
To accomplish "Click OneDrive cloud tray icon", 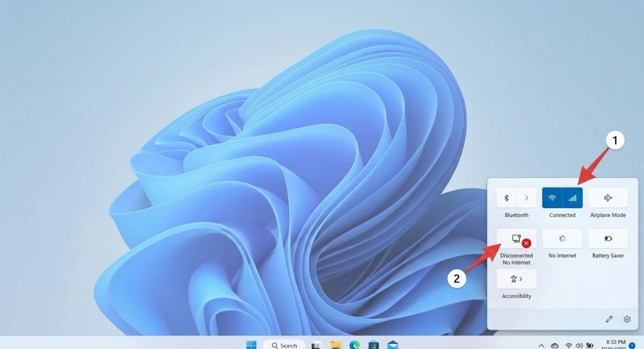I will 555,345.
